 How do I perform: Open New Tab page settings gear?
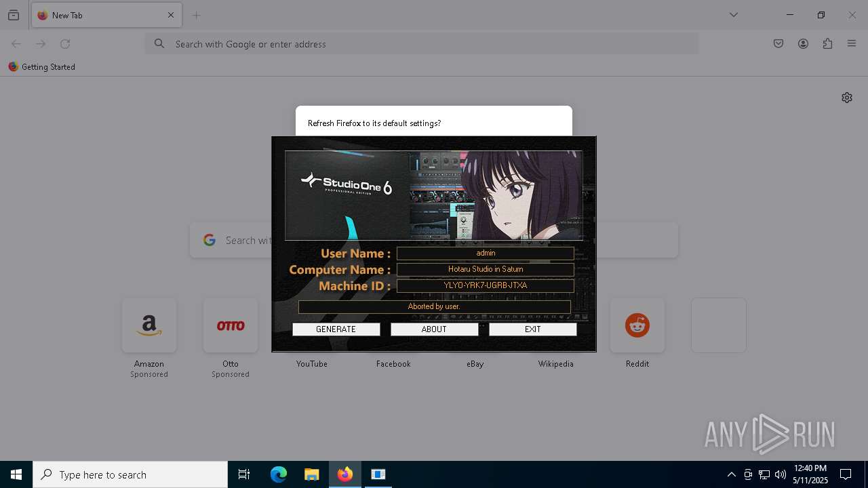pyautogui.click(x=847, y=98)
